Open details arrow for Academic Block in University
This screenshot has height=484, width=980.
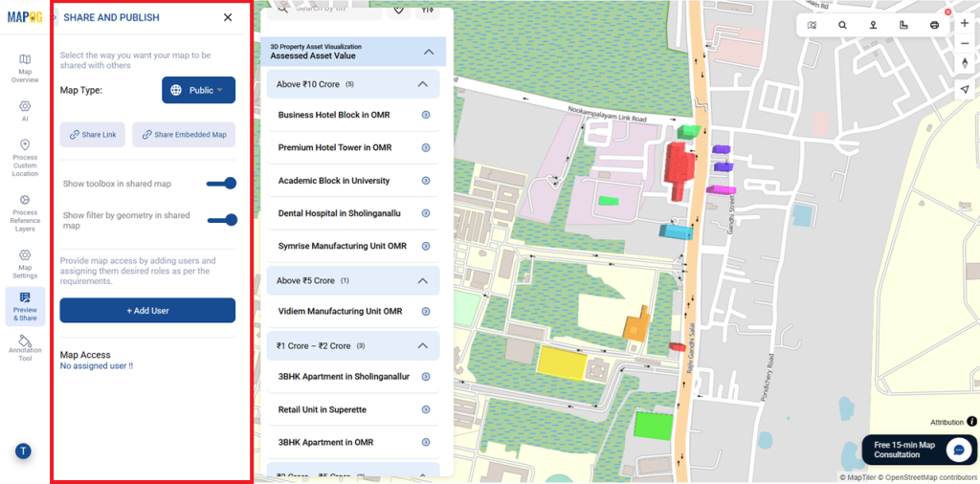click(426, 181)
